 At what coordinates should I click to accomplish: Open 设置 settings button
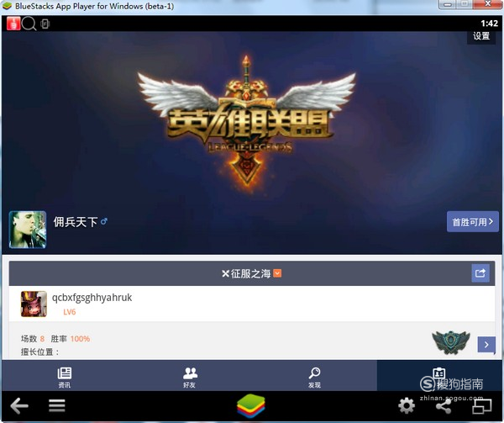coord(481,36)
